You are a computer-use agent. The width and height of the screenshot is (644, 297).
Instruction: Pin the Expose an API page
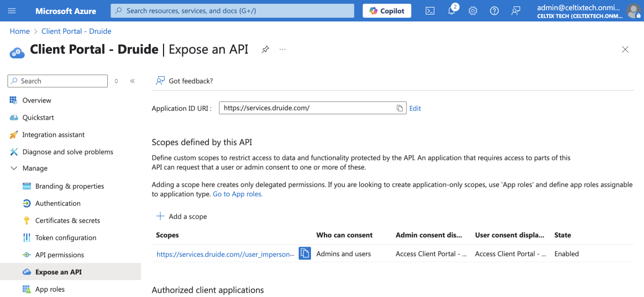pos(265,49)
